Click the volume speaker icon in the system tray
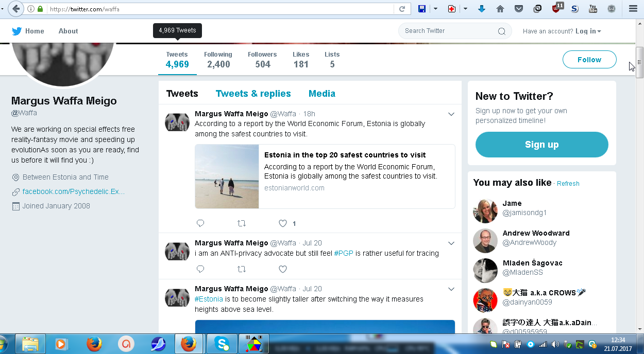The height and width of the screenshot is (354, 644). pyautogui.click(x=555, y=344)
